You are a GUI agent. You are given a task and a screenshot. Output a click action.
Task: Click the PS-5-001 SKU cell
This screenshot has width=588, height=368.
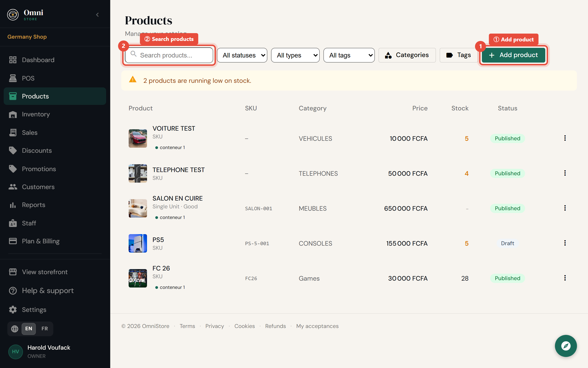coord(257,243)
